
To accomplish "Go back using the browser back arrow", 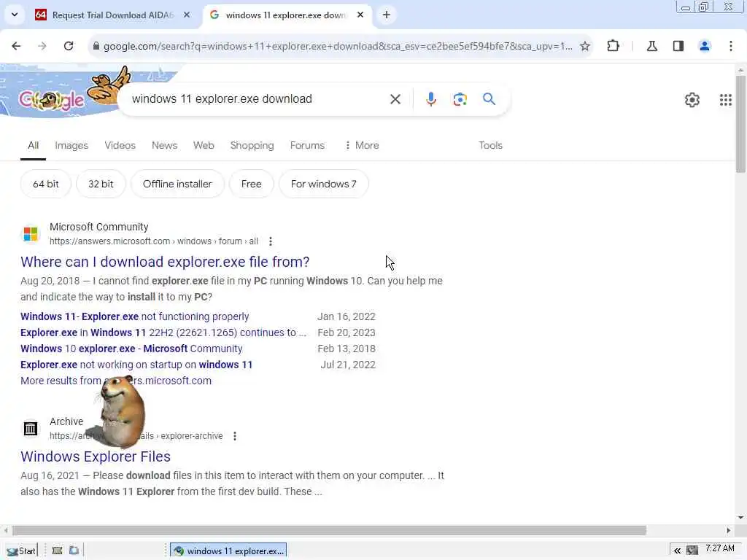I will 16,46.
